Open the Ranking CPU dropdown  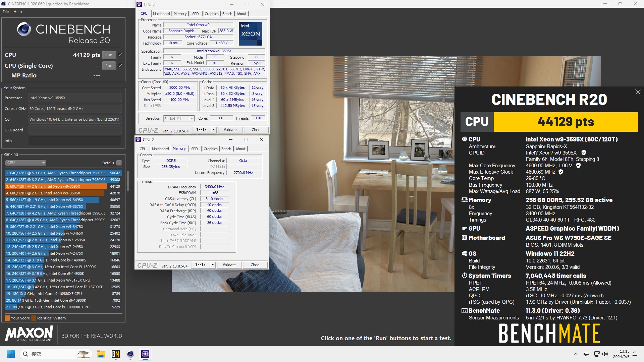tap(26, 163)
